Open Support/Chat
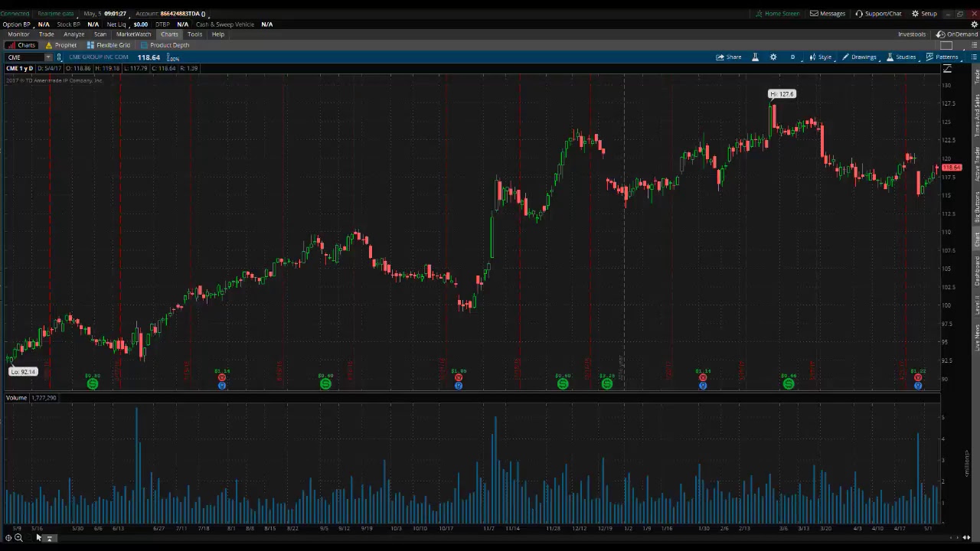Screen dimensions: 980x551 pyautogui.click(x=878, y=14)
